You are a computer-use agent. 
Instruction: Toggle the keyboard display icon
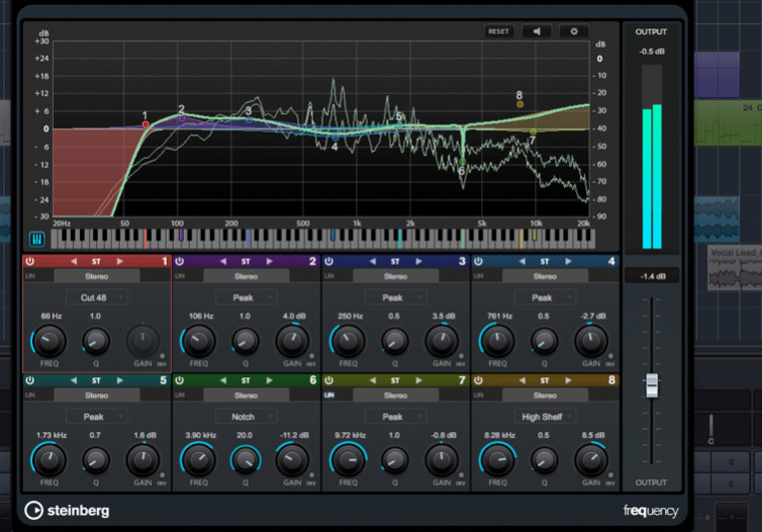(x=37, y=239)
